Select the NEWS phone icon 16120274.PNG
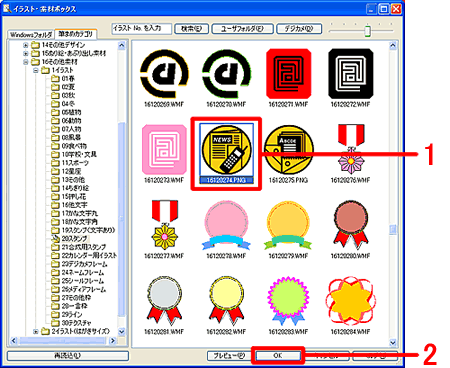 (226, 150)
